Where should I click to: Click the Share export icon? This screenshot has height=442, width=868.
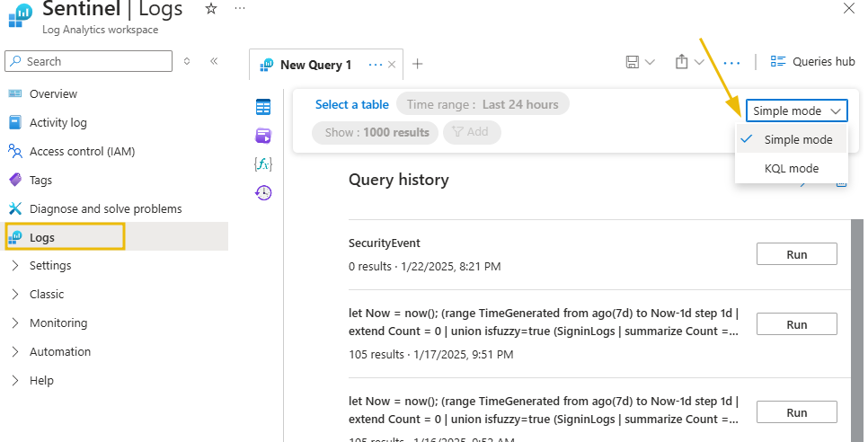tap(681, 61)
